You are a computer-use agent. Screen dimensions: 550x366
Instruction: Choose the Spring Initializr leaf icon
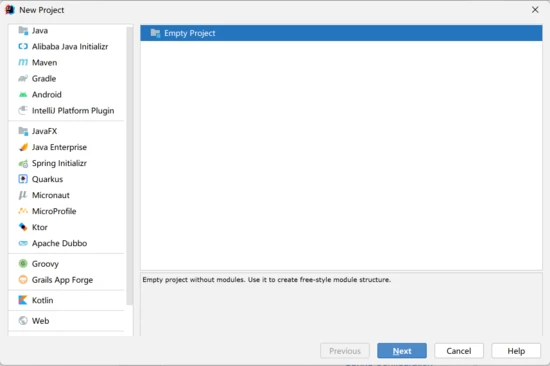click(x=23, y=163)
